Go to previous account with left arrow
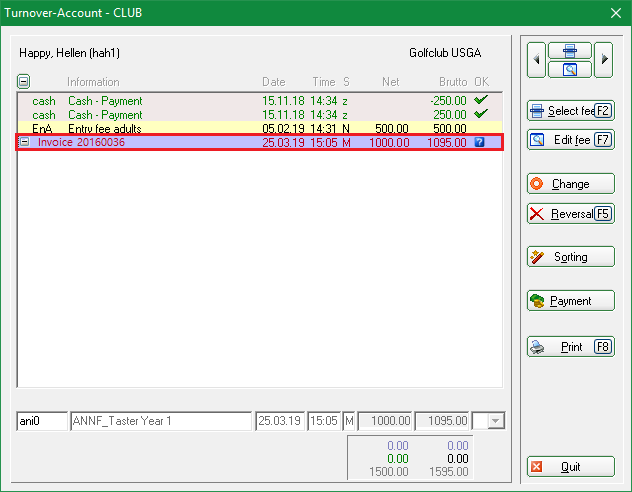632x492 pixels. coord(536,60)
